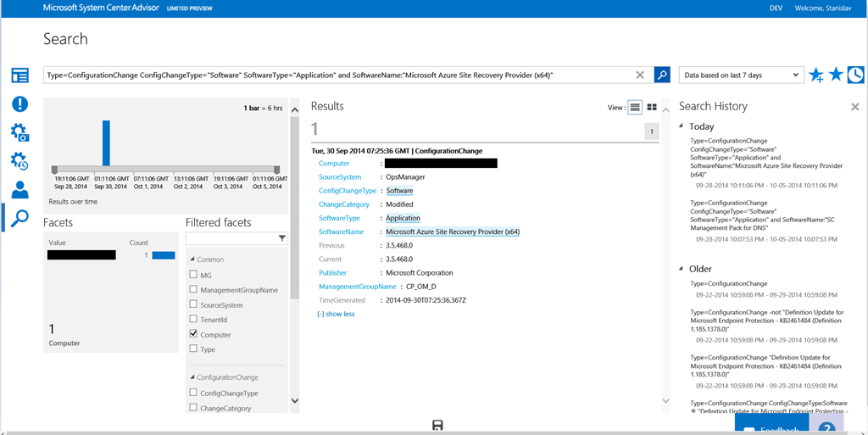Screen dimensions: 868x435
Task: Open the person icon in sidebar
Action: coord(19,190)
